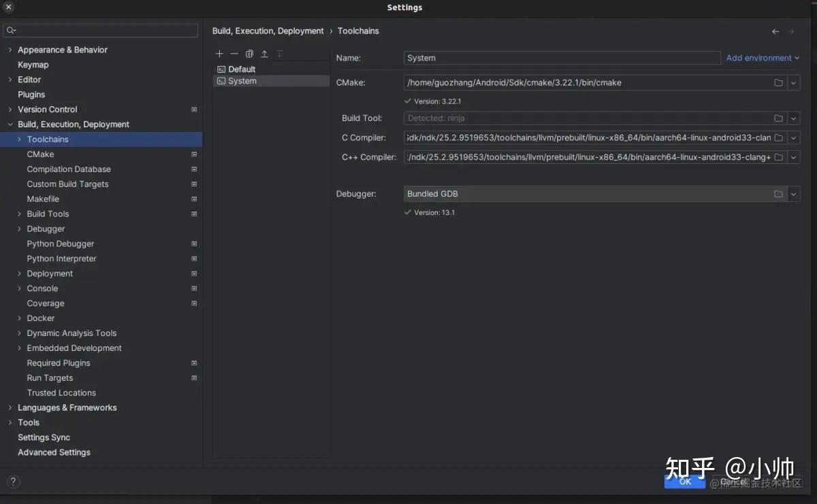The height and width of the screenshot is (504, 817).
Task: Open the Add environment dropdown
Action: pos(762,58)
